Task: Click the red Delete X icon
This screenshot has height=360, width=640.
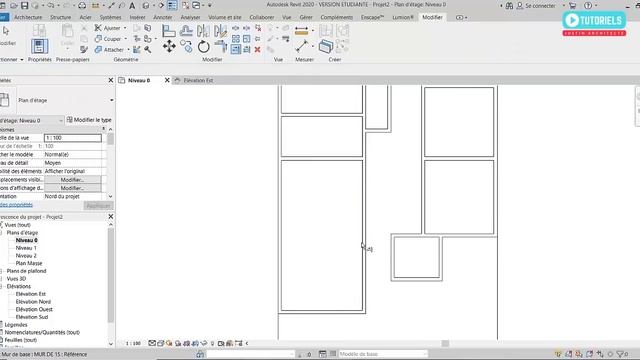Action: coord(258,49)
